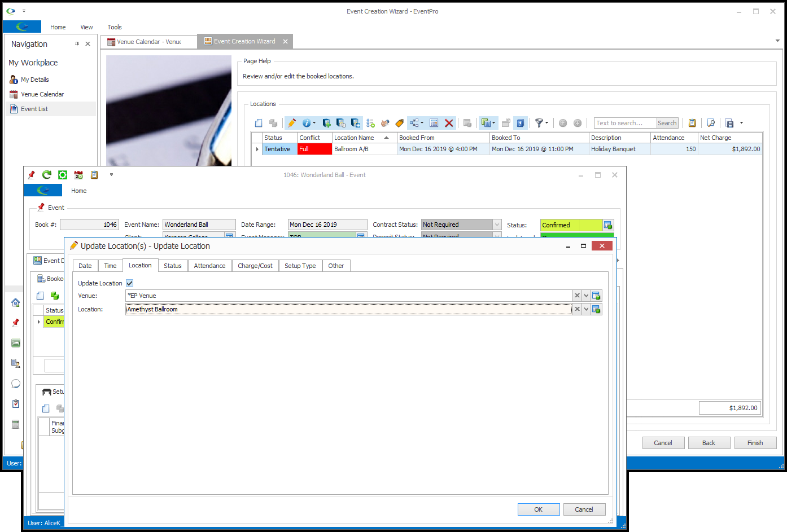Open the Venue Calendar document tab
This screenshot has width=787, height=532.
coord(149,42)
